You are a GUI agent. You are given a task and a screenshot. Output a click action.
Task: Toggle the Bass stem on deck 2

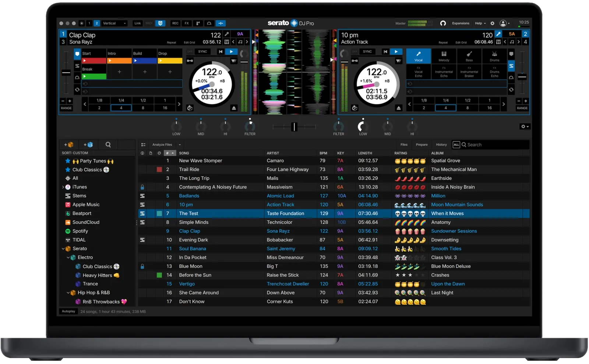(469, 56)
